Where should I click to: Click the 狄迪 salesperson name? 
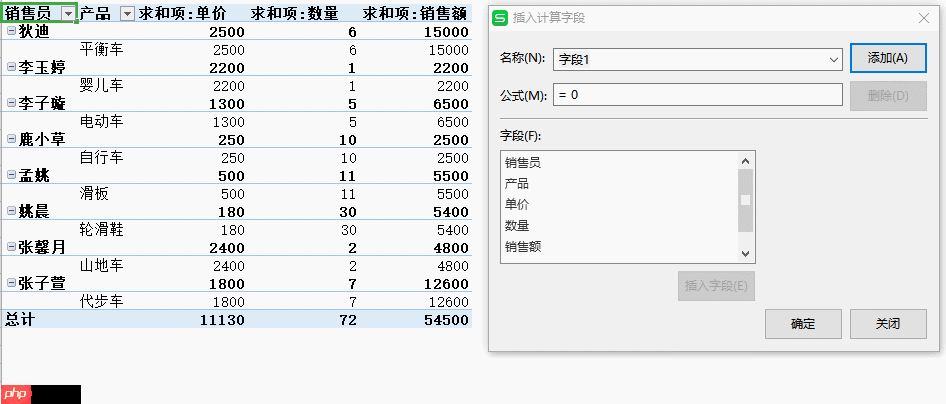(x=34, y=32)
